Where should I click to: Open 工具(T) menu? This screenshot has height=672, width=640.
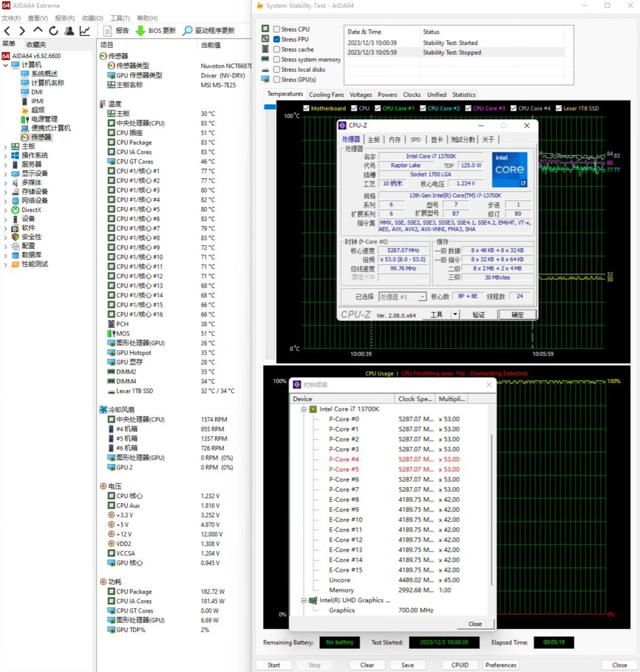tap(120, 18)
